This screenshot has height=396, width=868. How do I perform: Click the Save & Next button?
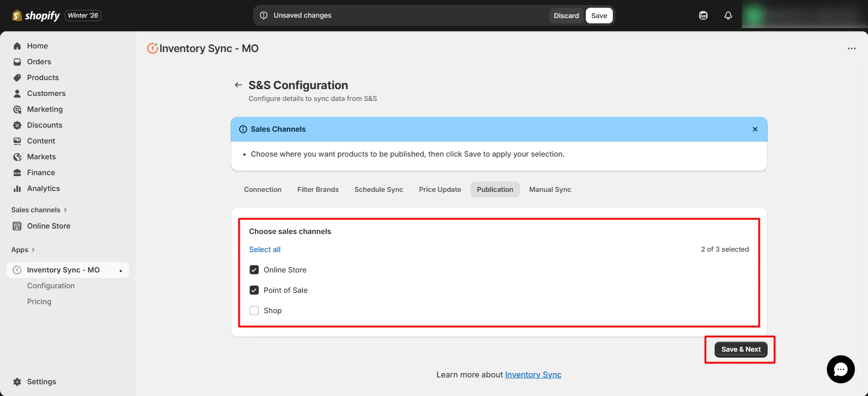(741, 349)
